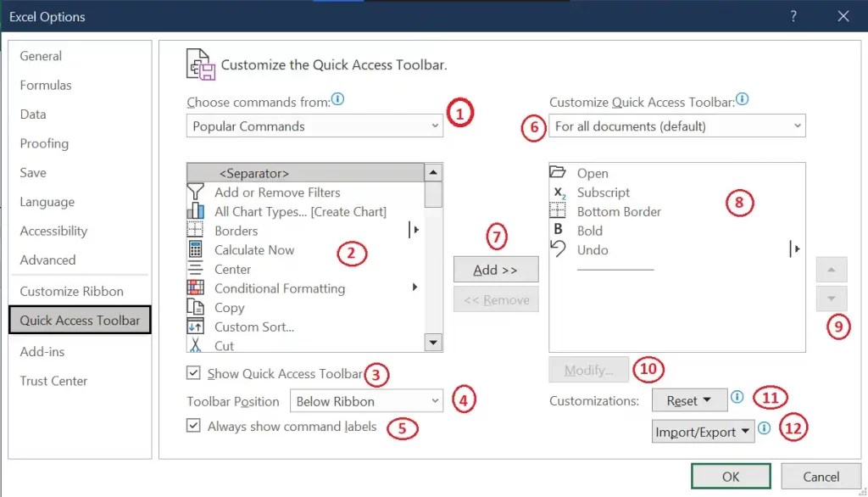Go to the General options category
Screen dimensions: 868x497
[41, 56]
